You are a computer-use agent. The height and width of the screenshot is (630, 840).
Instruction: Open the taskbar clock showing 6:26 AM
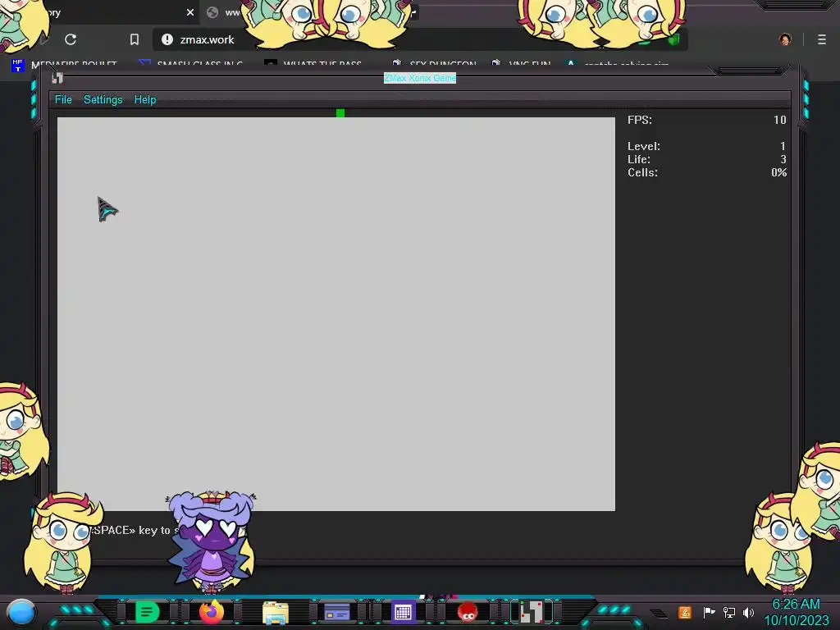click(796, 612)
